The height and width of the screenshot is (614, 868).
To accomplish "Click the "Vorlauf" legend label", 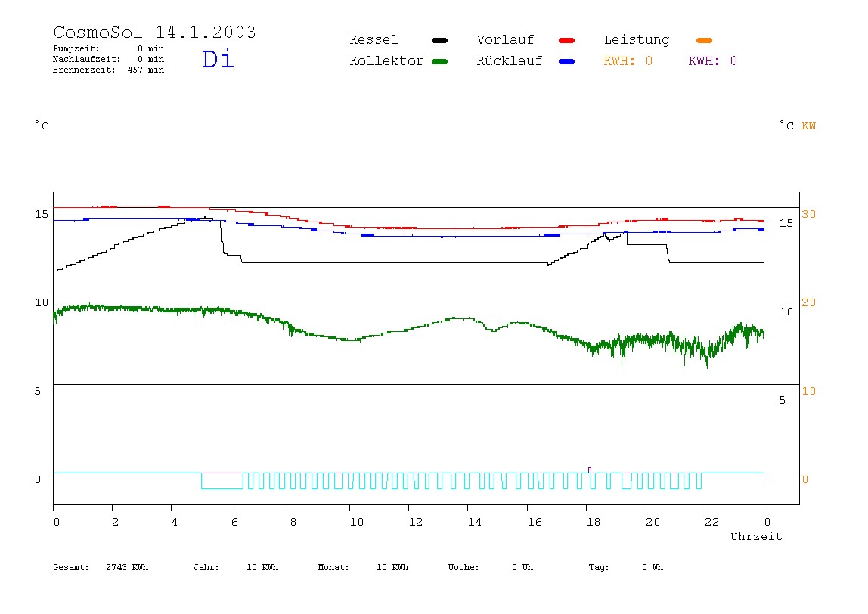I will [505, 40].
